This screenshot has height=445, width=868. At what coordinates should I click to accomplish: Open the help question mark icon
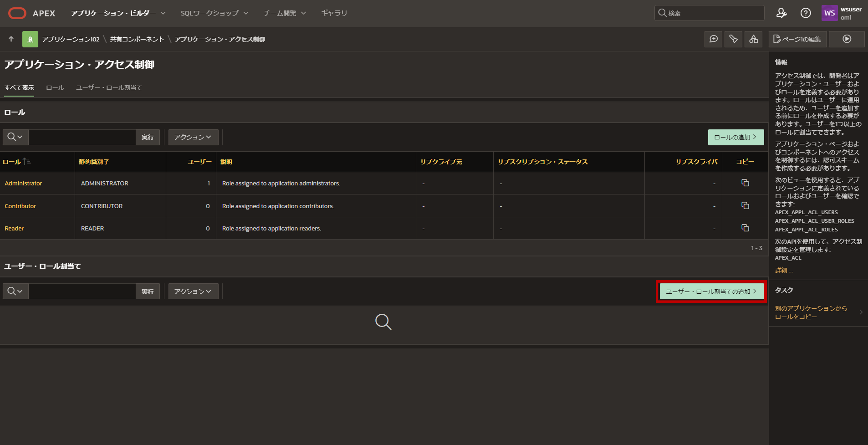pos(805,13)
